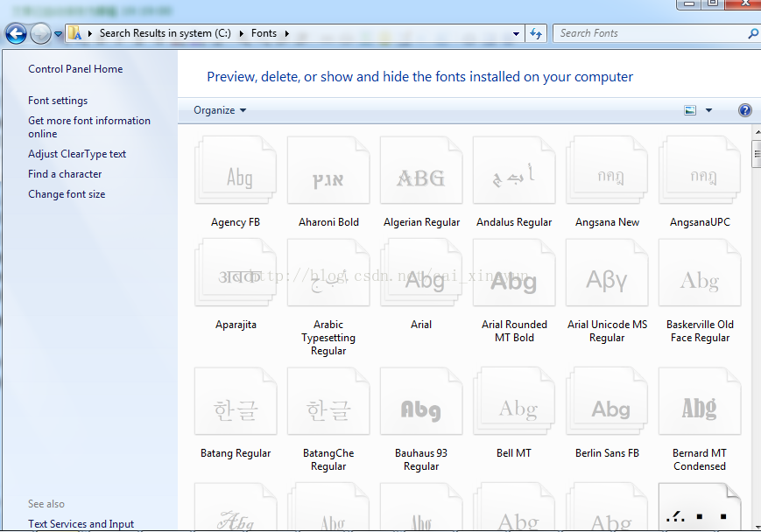The width and height of the screenshot is (761, 532).
Task: Select the AngsanaUPC font family
Action: pos(700,182)
